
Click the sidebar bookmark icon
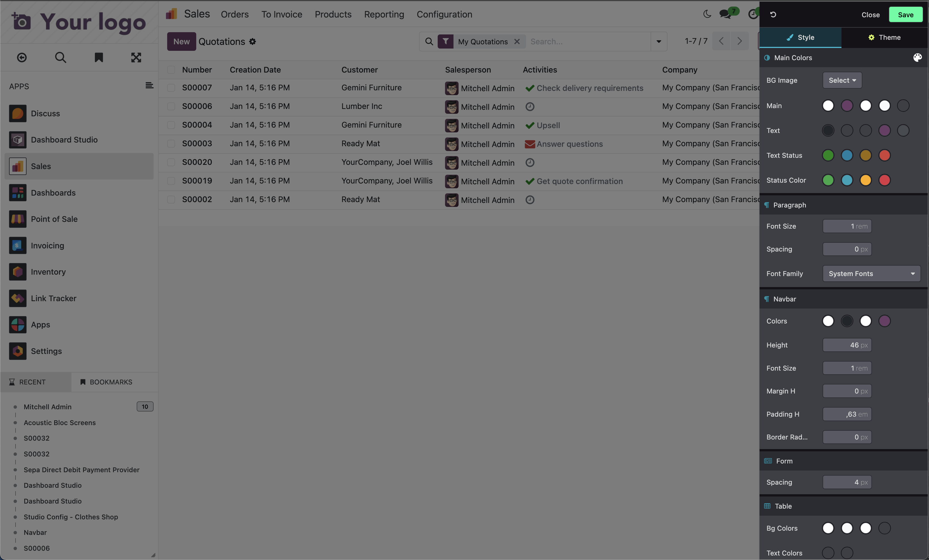[x=98, y=57]
